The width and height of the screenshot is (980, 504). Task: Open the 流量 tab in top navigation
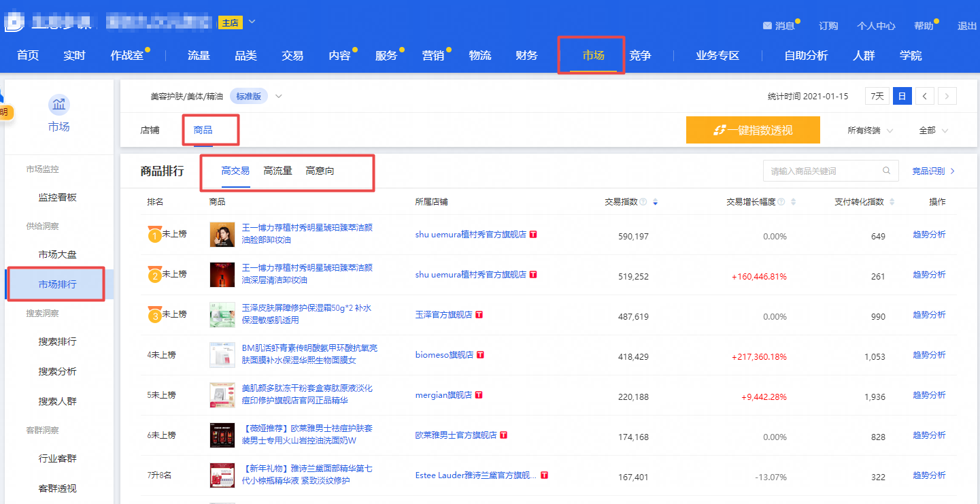click(x=199, y=56)
